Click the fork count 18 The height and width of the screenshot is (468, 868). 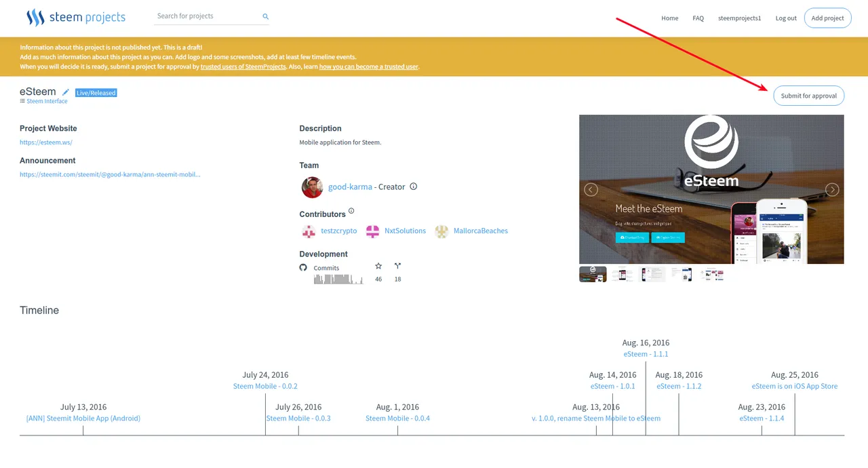[x=397, y=279]
